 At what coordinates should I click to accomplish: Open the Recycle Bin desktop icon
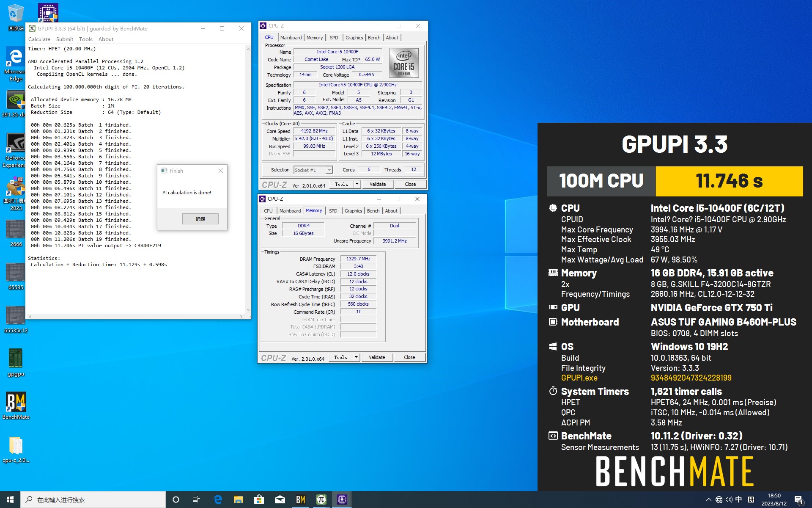[16, 17]
